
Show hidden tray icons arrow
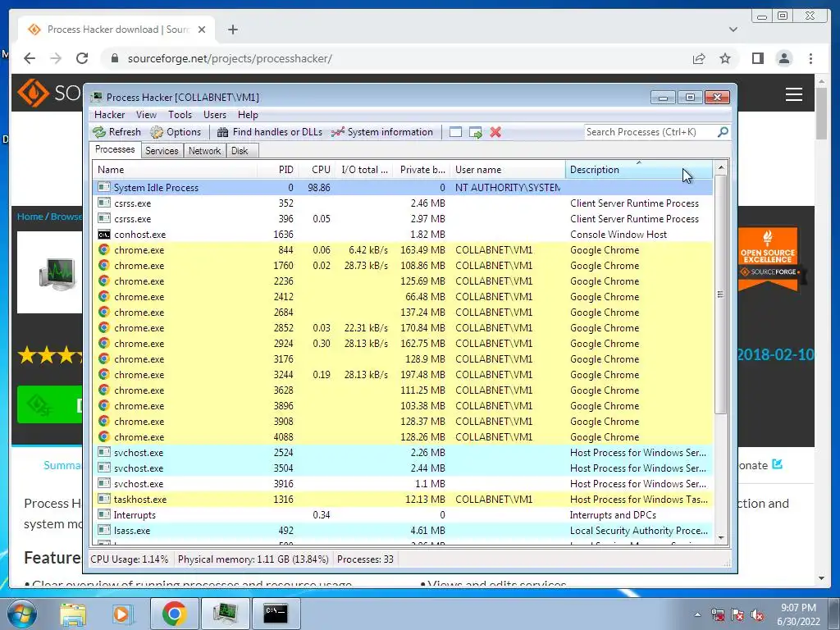(697, 614)
